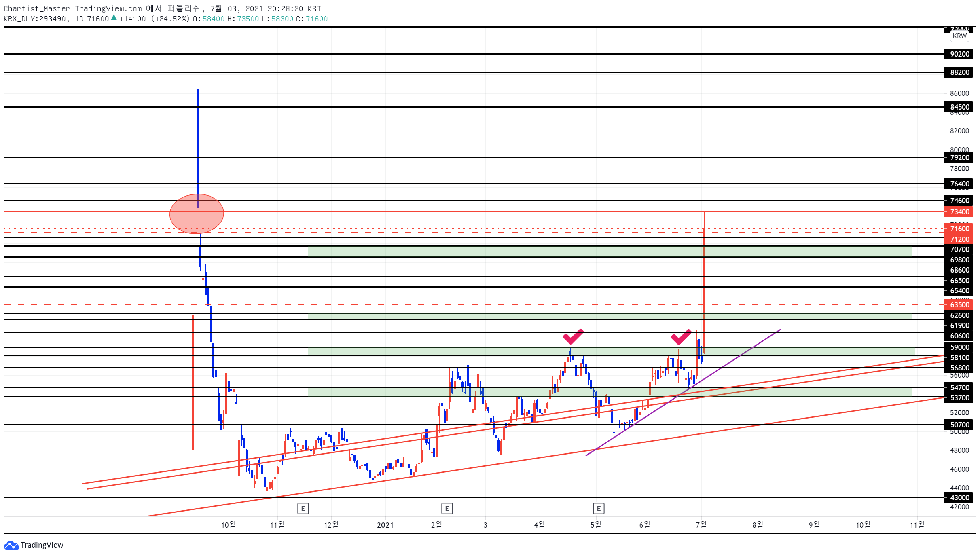Click the TradingView wordmark text
The height and width of the screenshot is (556, 980).
[x=42, y=545]
